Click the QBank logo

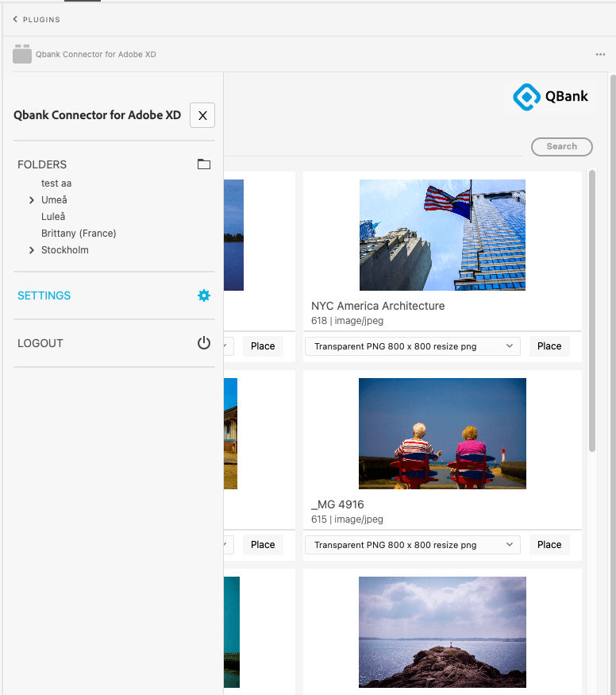(x=550, y=97)
